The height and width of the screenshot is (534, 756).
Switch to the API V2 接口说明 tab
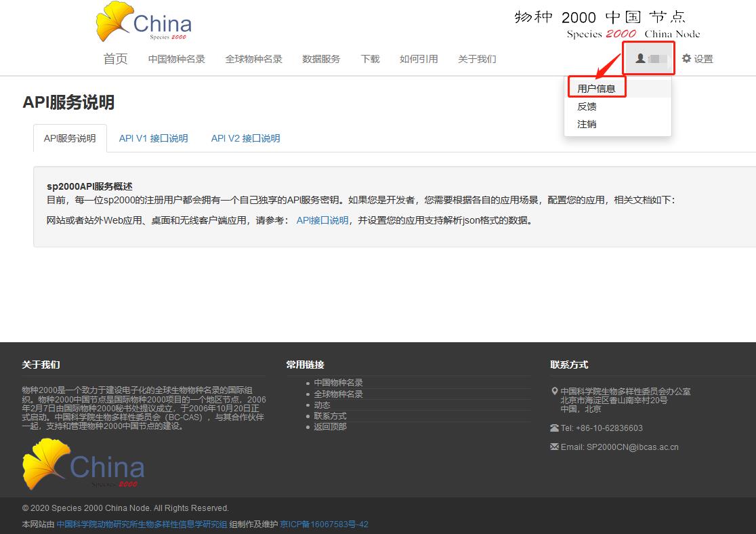245,138
